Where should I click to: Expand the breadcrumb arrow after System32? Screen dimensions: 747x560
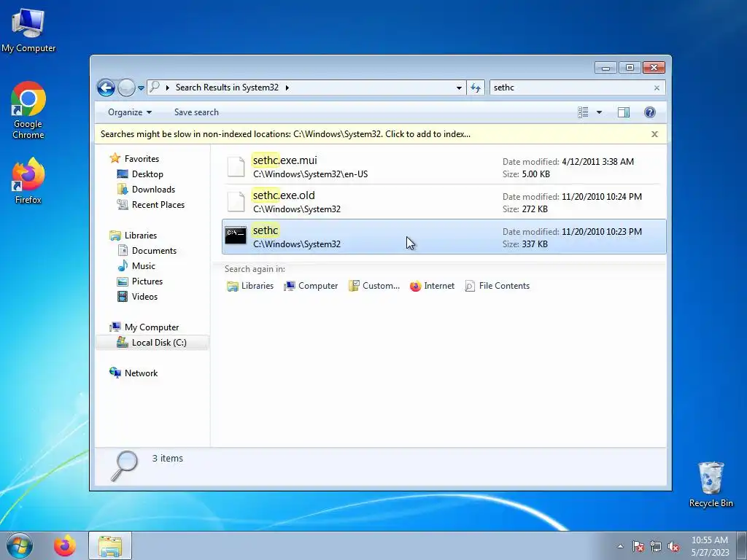287,87
